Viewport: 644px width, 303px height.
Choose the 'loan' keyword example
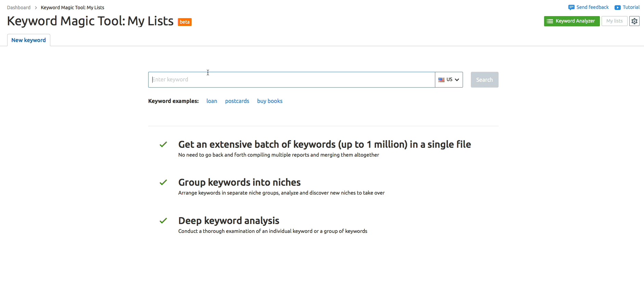coord(212,101)
